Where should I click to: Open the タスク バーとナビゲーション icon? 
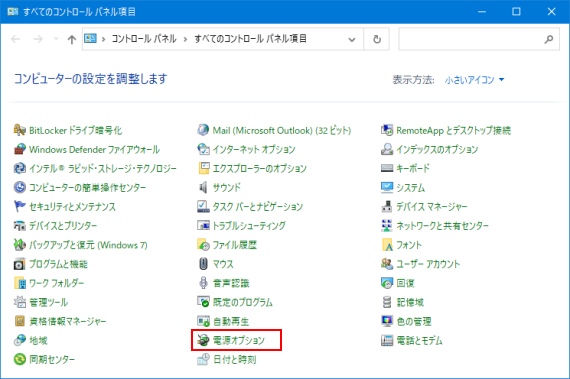coord(203,206)
